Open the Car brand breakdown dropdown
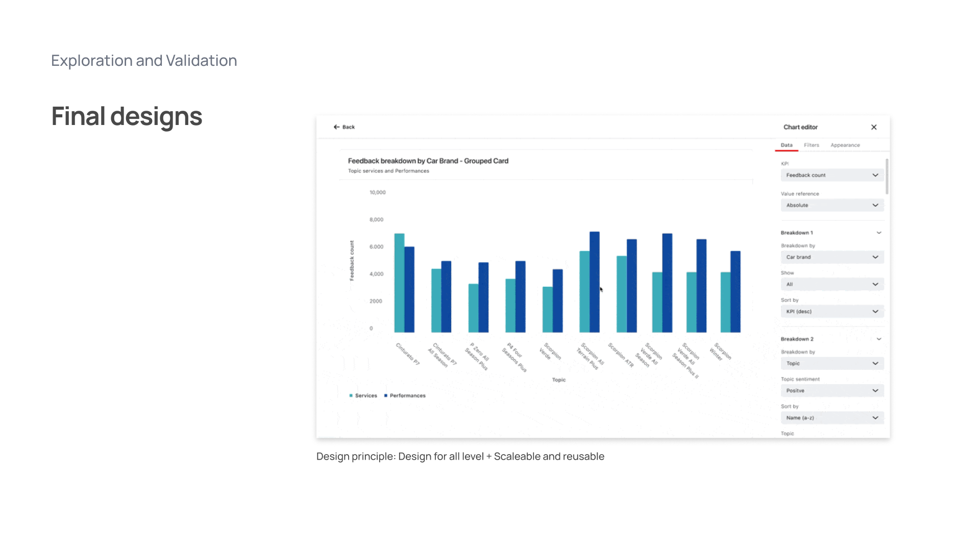980x551 pixels. click(x=832, y=257)
